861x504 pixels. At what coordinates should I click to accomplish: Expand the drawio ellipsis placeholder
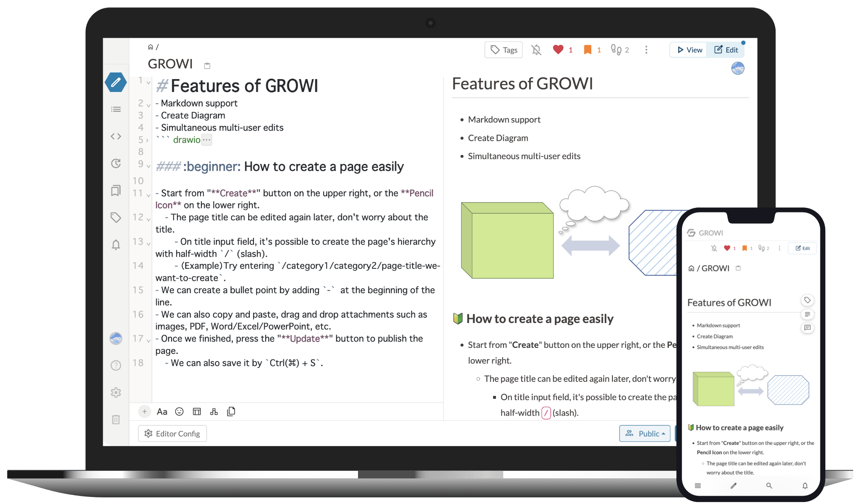(x=206, y=140)
